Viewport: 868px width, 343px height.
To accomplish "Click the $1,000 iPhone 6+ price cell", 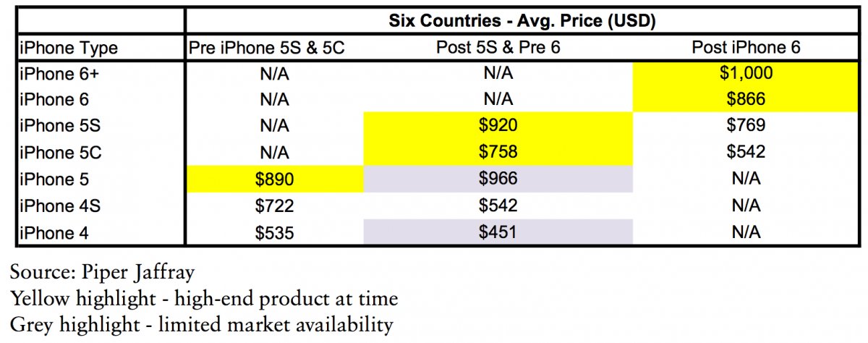I will click(x=747, y=73).
